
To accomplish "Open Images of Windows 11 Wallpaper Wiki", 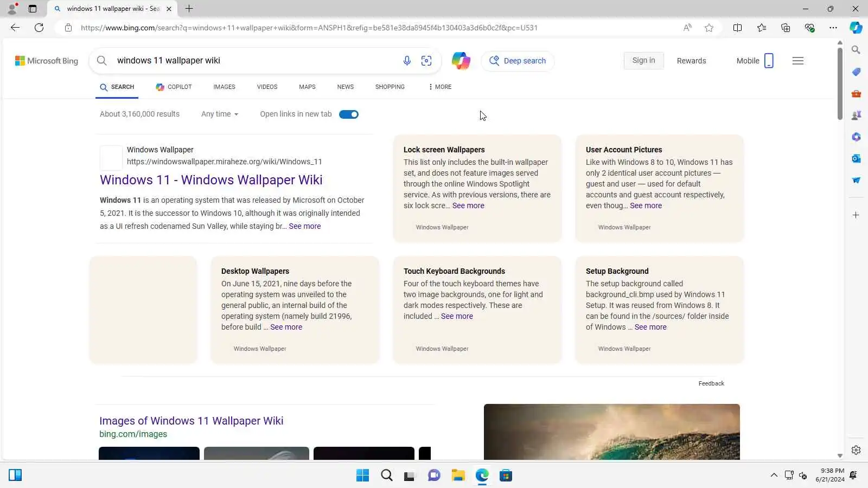I will pyautogui.click(x=191, y=421).
